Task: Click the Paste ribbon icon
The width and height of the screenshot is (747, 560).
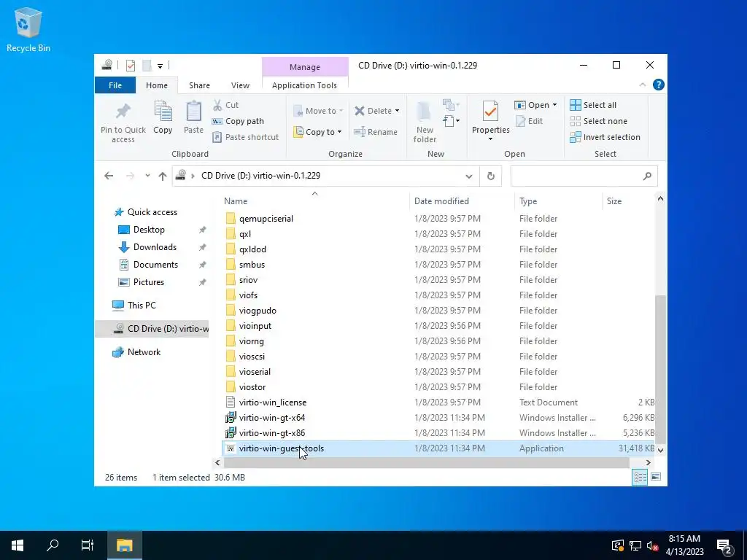Action: (193, 112)
